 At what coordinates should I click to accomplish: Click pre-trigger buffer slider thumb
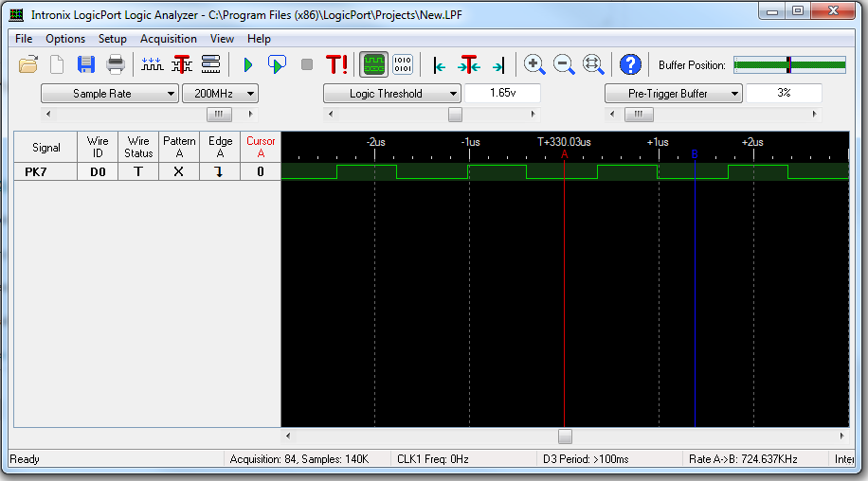pyautogui.click(x=639, y=114)
